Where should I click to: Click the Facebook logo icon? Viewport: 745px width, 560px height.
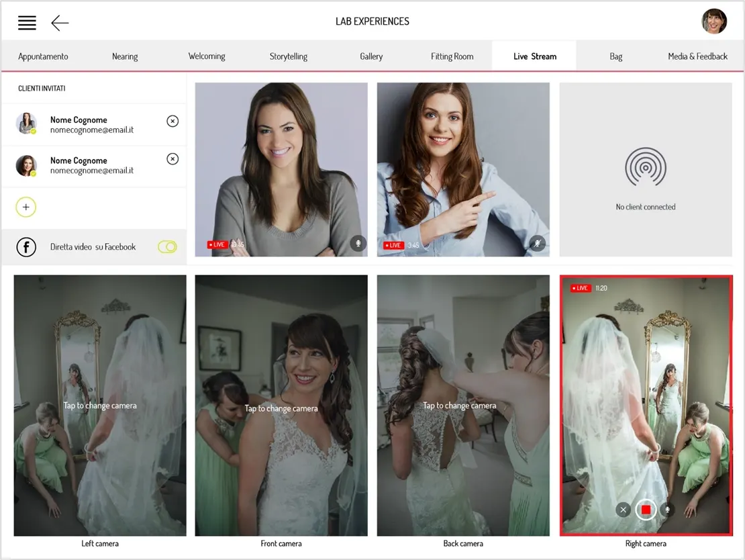point(27,247)
